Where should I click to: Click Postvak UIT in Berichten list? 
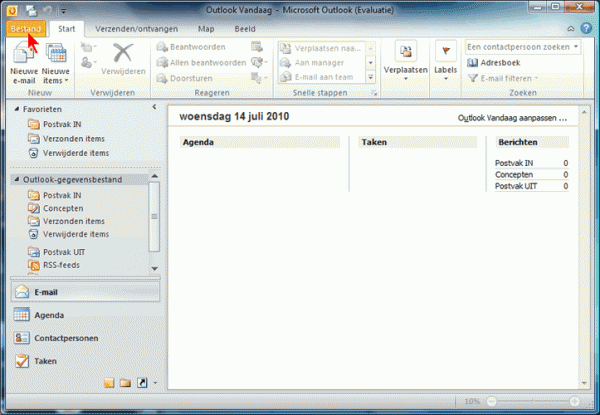click(516, 186)
